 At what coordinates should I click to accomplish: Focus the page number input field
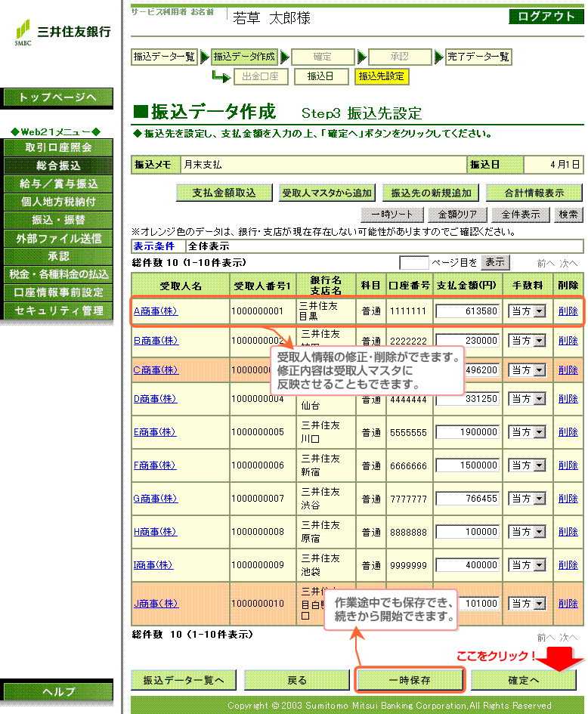414,263
